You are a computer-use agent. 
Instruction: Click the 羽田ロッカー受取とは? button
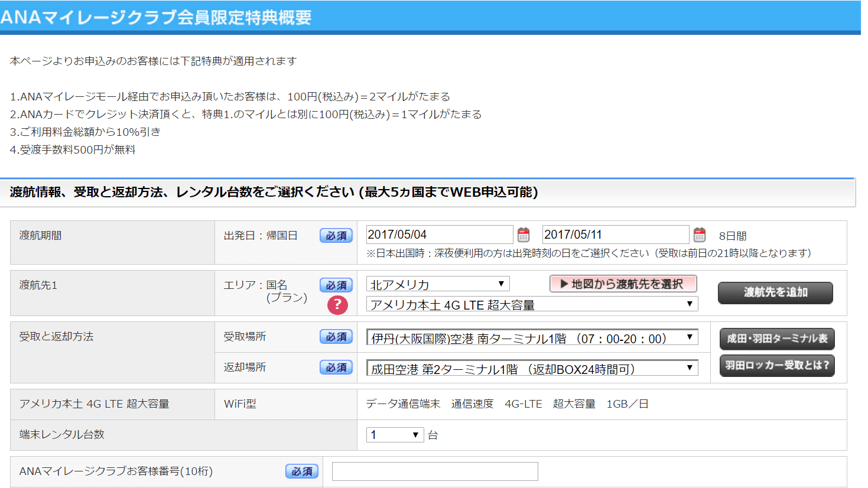(776, 366)
